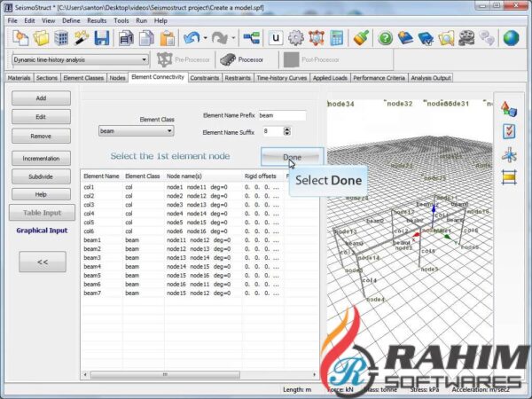Switch to the Restraints tab
This screenshot has width=532, height=399.
coord(238,78)
